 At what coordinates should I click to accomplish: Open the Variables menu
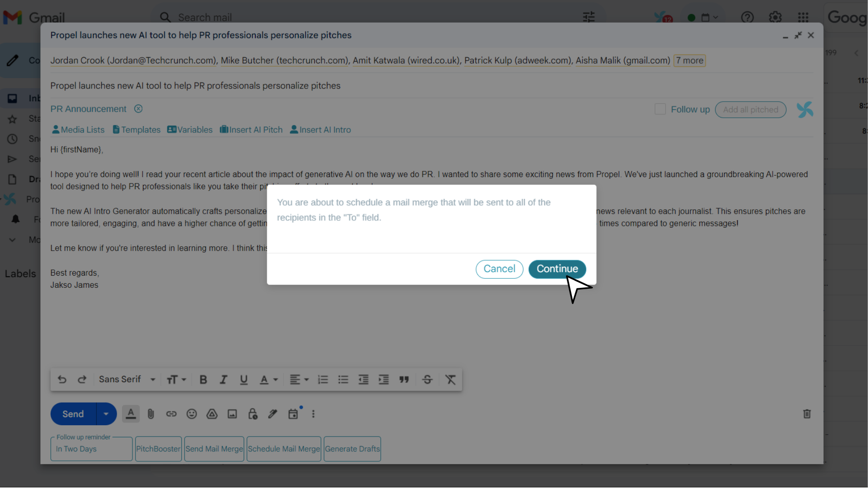[190, 130]
